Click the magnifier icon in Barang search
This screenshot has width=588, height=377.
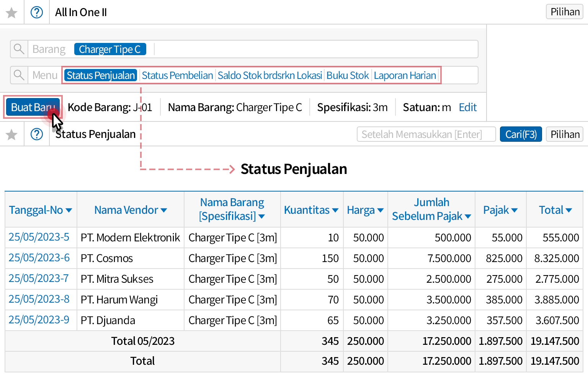(19, 49)
